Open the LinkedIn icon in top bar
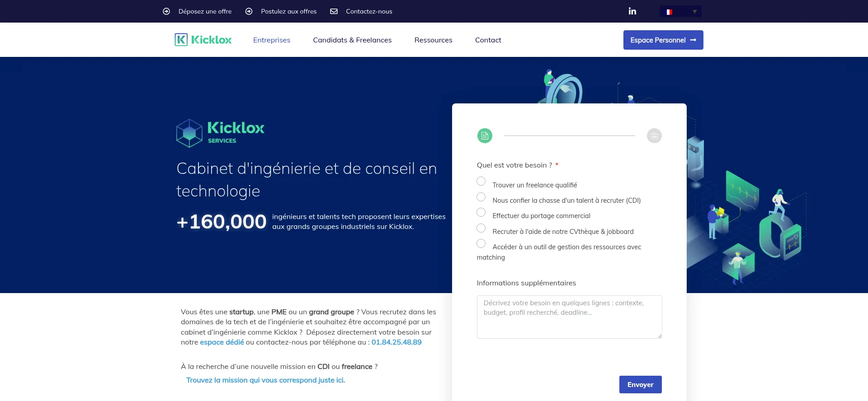868x401 pixels. coord(632,11)
